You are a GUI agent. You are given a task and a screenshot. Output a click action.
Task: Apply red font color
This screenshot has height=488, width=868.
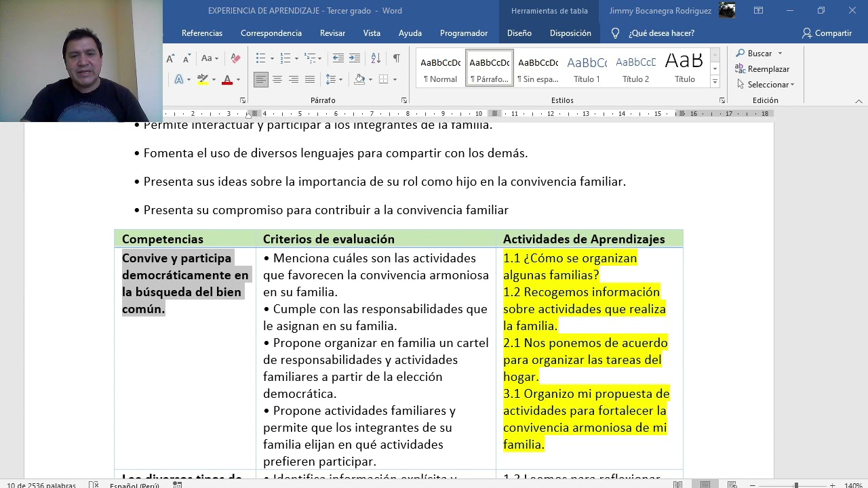[x=227, y=79]
